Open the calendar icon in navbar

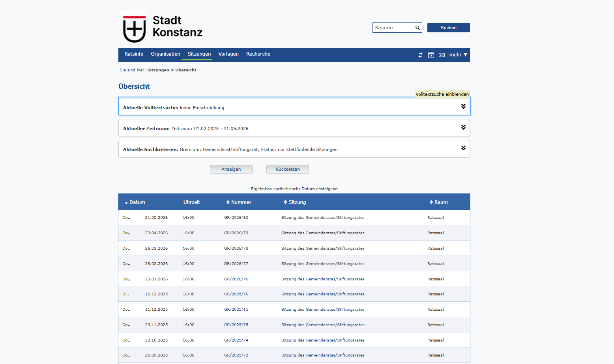pyautogui.click(x=431, y=55)
